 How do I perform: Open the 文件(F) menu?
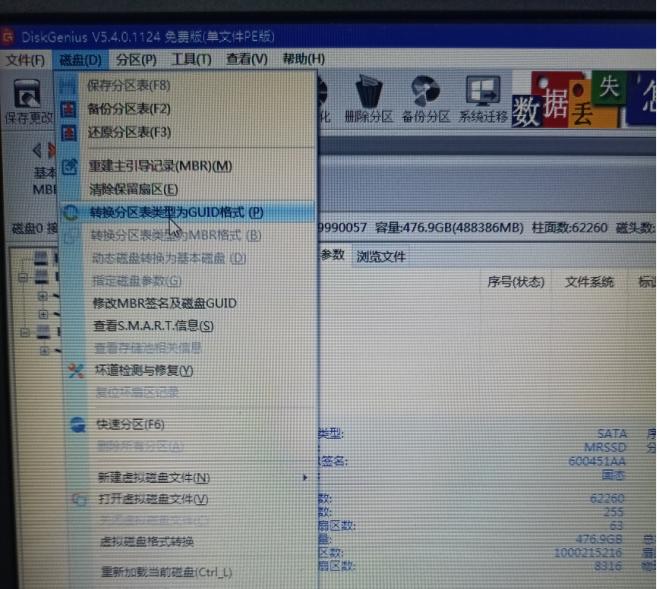click(x=25, y=60)
